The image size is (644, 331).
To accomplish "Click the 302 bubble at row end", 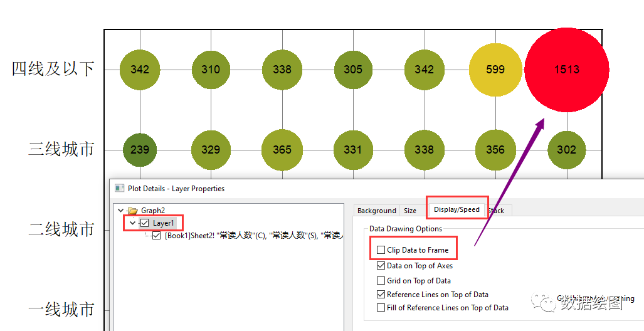I will [566, 150].
